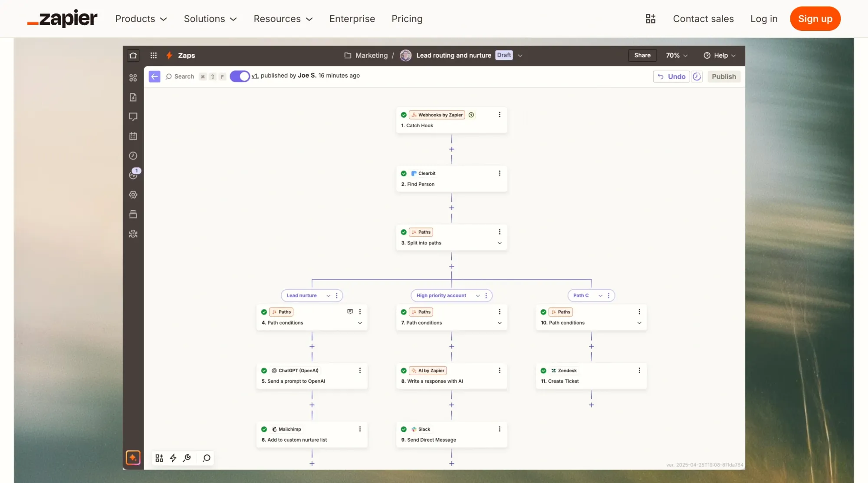Click the profile avatar beside the zap title
The width and height of the screenshot is (868, 483).
coord(405,55)
